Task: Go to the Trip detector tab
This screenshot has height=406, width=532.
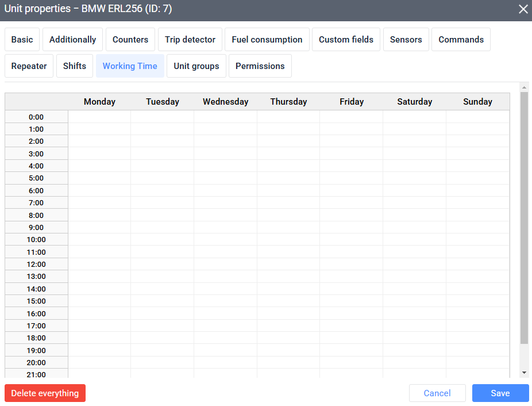Action: pyautogui.click(x=190, y=40)
